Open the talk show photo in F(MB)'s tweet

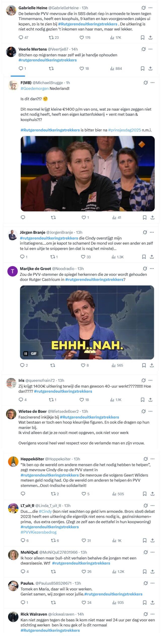click(87, 174)
